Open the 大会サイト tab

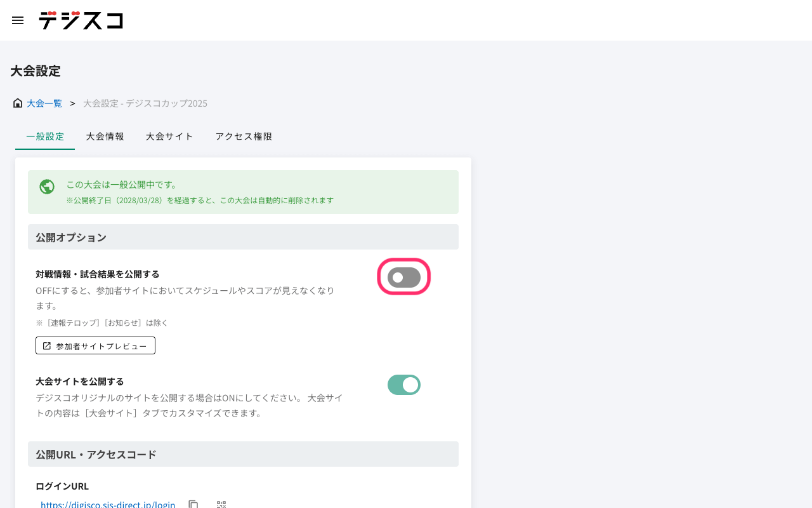click(x=169, y=137)
